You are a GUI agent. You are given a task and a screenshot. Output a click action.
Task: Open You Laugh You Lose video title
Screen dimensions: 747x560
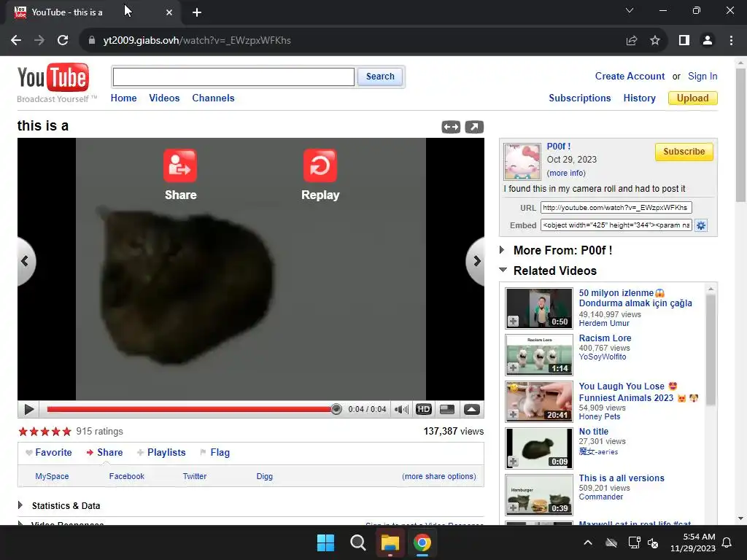pyautogui.click(x=638, y=392)
